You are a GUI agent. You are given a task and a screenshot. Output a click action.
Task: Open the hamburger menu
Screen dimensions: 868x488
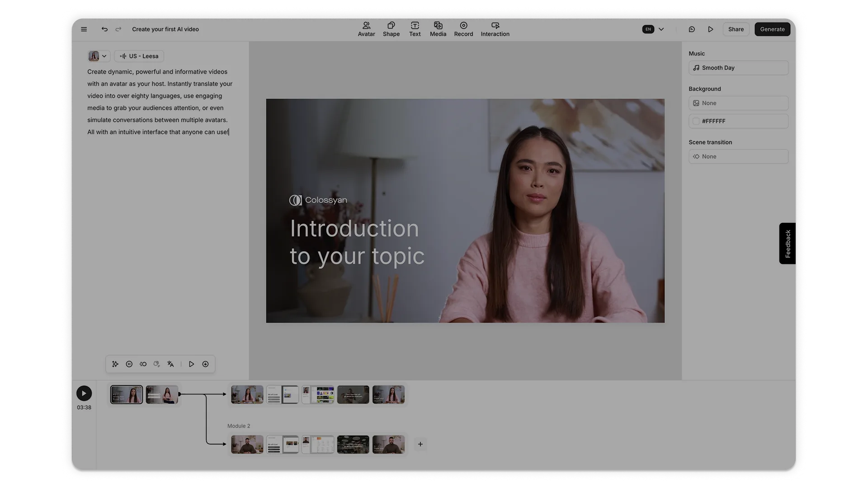pyautogui.click(x=84, y=29)
